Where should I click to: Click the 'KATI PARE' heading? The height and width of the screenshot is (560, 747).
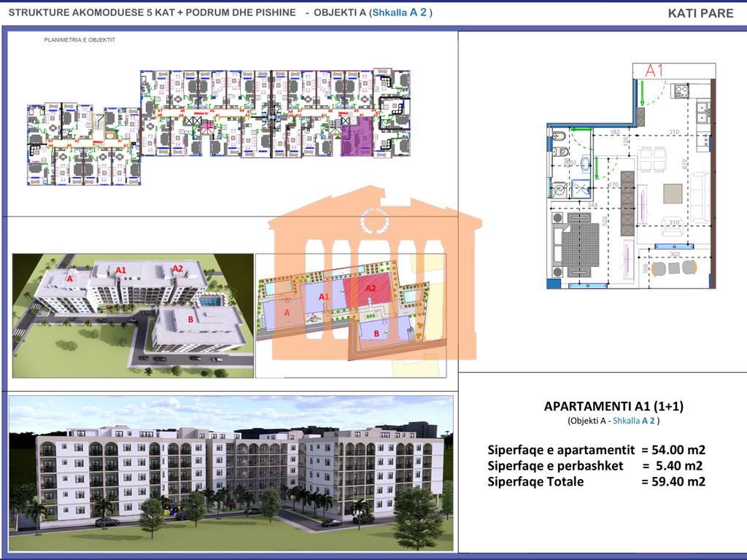click(700, 13)
